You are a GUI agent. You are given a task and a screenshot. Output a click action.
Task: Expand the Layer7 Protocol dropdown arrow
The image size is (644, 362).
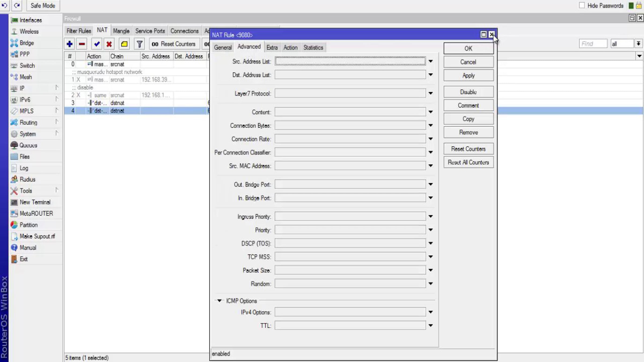pyautogui.click(x=431, y=93)
